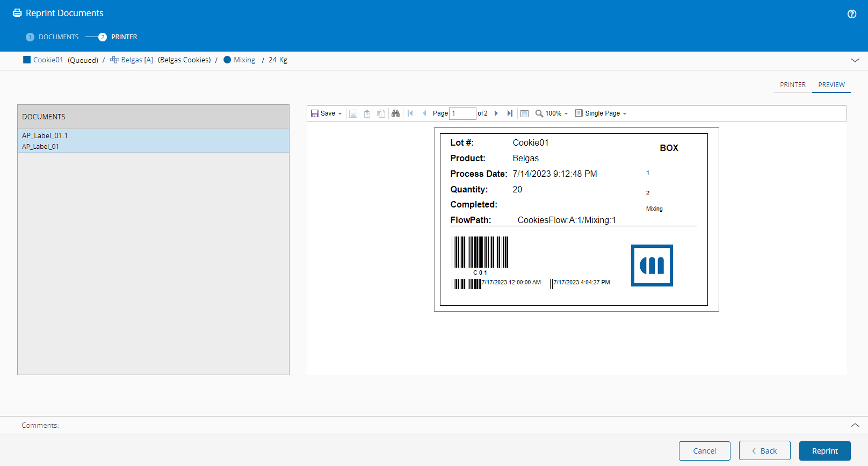Click the Reprint button

click(824, 451)
